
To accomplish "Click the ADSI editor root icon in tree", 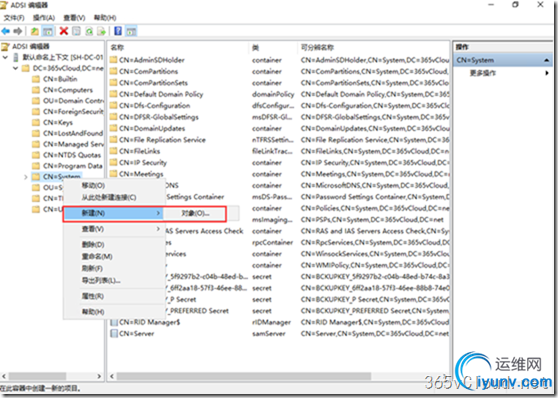I will tap(5, 46).
